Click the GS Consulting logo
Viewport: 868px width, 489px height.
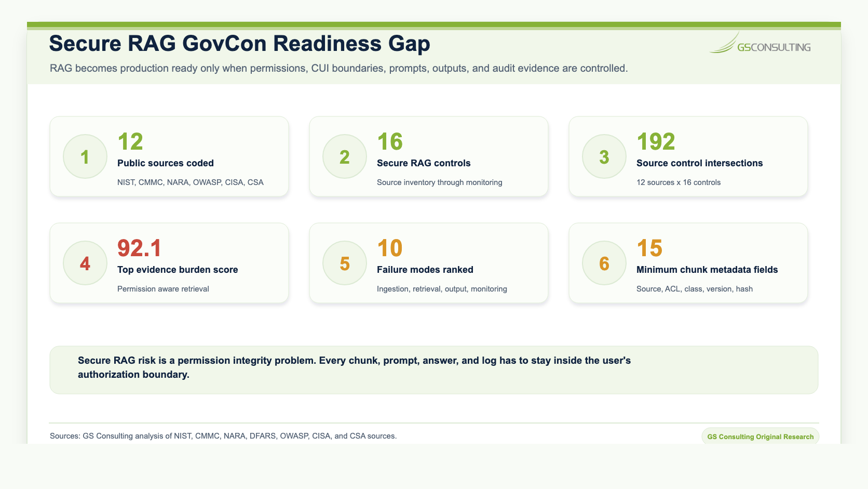[x=760, y=43]
